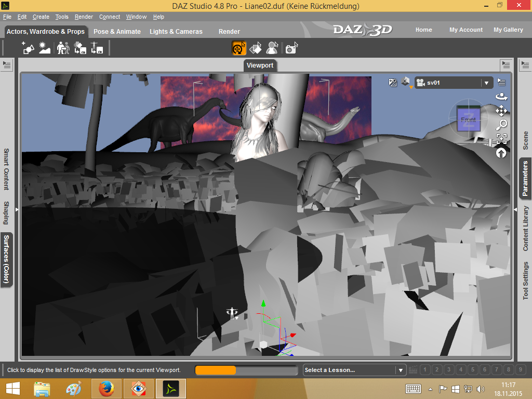Open viewport pane options menu icon
532x399 pixels.
tap(506, 64)
